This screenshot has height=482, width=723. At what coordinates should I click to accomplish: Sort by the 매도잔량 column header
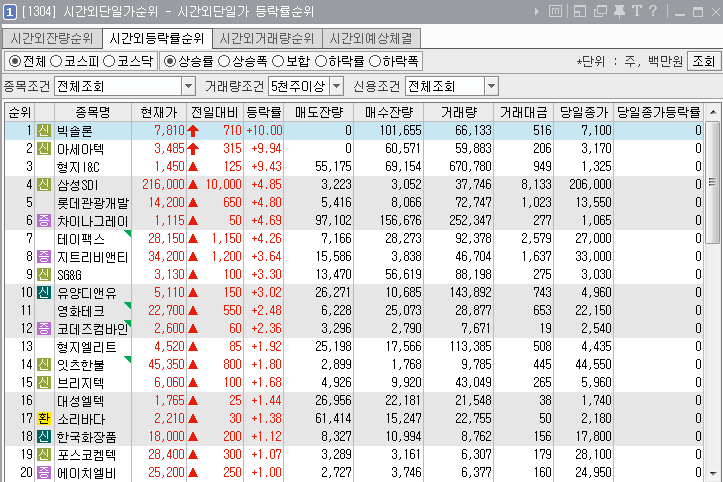click(319, 112)
